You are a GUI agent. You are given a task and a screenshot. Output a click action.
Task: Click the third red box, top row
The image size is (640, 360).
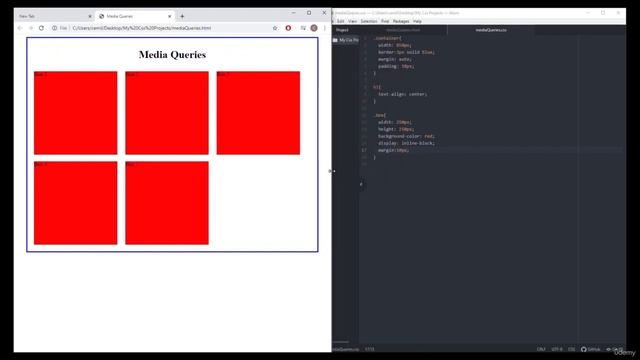point(258,113)
